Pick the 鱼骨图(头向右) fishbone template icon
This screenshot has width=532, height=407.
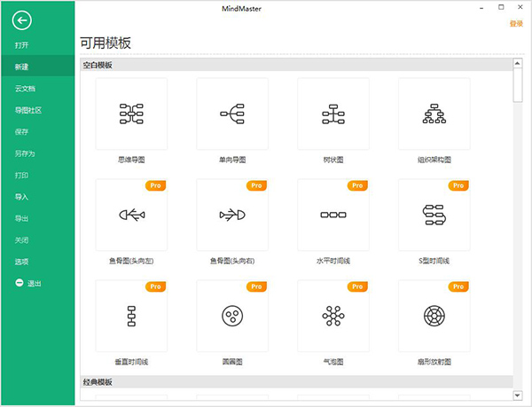tap(232, 215)
